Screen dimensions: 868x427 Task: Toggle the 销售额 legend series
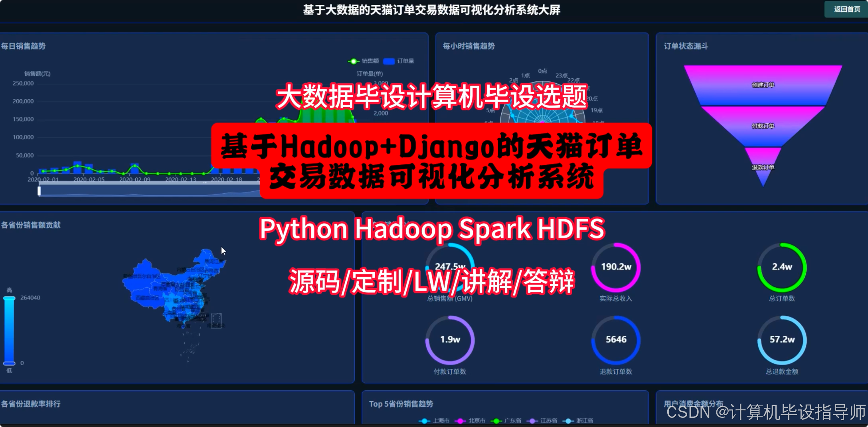(x=363, y=61)
